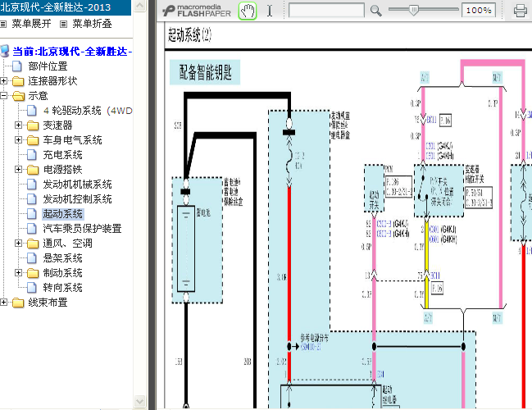Expand the 电源搭铁 tree node
Screen dimensions: 532x410
pos(18,170)
